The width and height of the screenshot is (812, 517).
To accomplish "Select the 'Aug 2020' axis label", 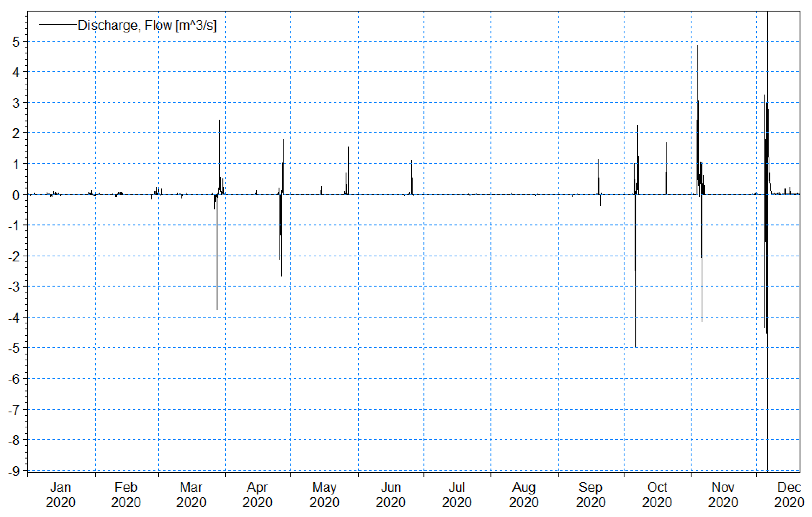I will click(x=524, y=495).
